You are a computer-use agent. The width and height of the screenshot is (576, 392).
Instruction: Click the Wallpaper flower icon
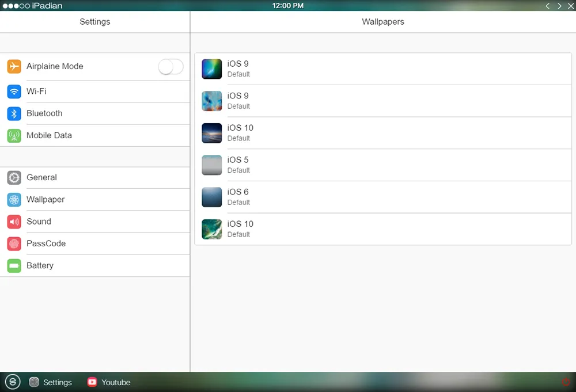[14, 200]
